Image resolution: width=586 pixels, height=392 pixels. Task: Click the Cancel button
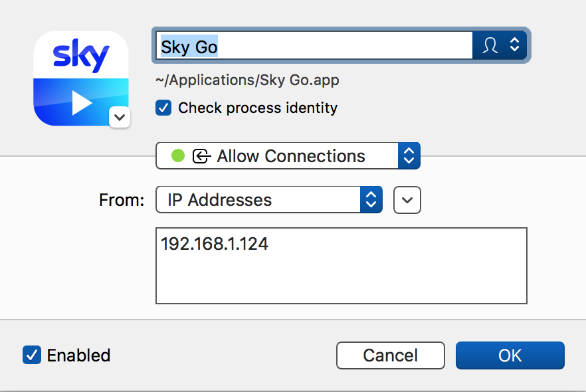pos(390,355)
